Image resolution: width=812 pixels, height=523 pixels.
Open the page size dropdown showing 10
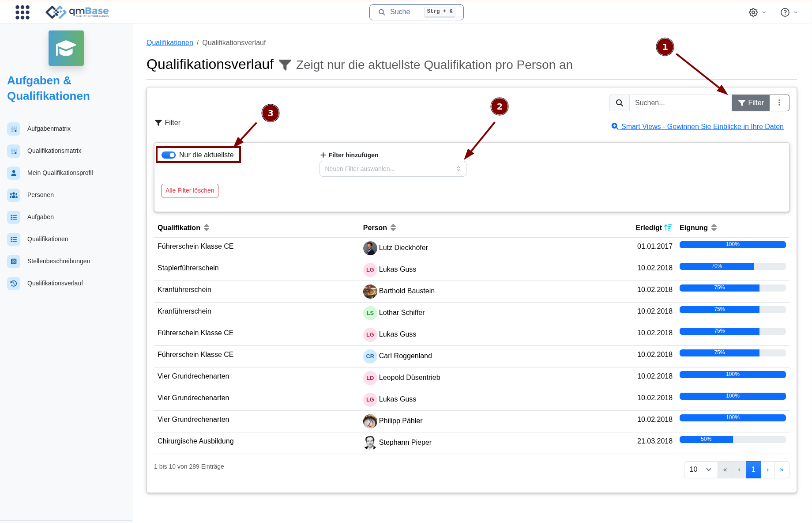click(701, 470)
